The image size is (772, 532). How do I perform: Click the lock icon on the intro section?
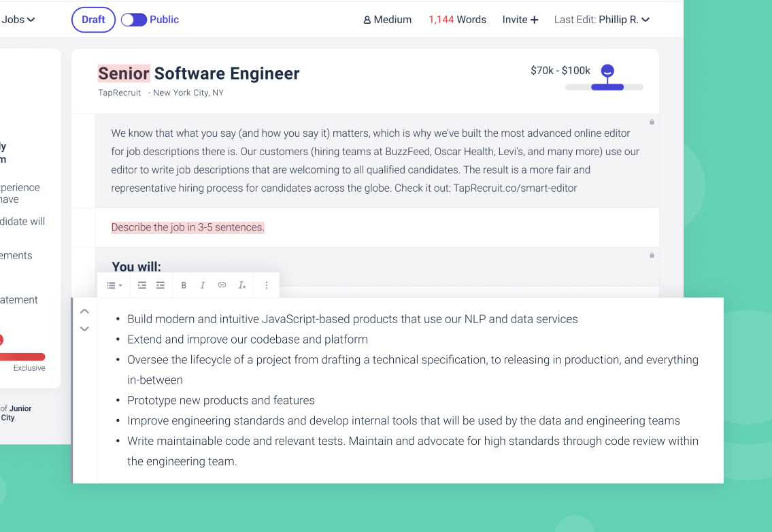click(652, 122)
